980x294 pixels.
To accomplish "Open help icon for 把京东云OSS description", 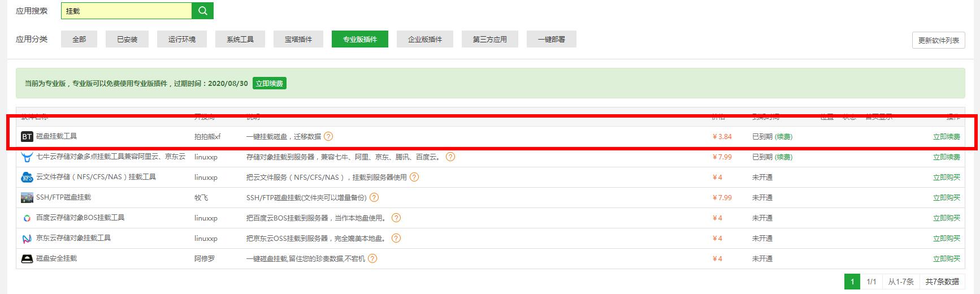I will 396,238.
